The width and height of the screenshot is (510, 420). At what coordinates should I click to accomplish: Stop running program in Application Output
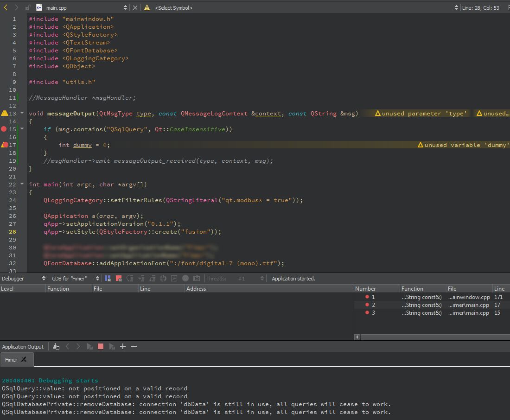[101, 346]
